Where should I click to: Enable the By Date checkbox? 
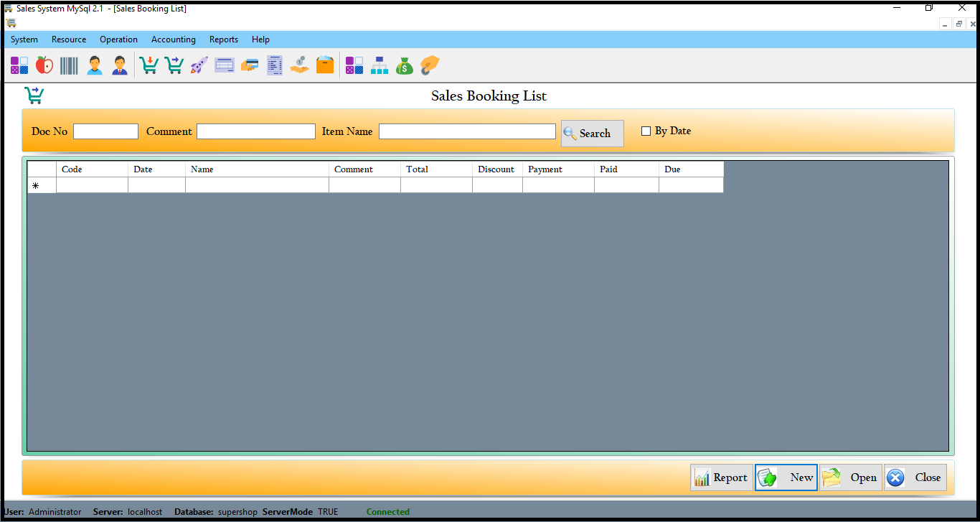pyautogui.click(x=646, y=131)
